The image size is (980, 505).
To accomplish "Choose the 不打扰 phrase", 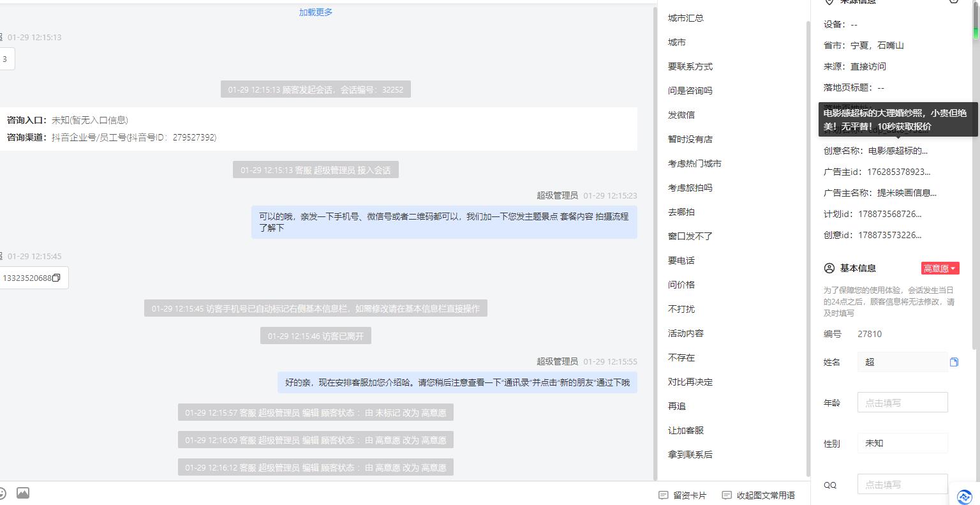I will point(681,309).
